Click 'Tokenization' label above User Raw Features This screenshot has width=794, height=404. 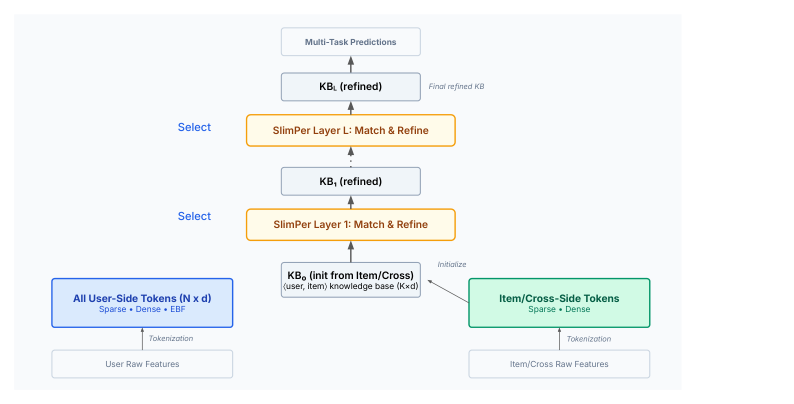[171, 338]
